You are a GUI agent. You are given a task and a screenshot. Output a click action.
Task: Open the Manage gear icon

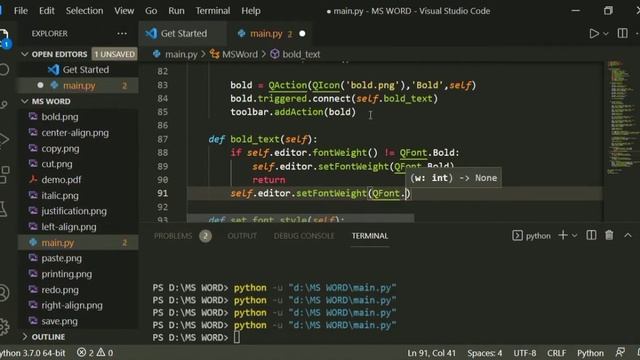point(4,327)
